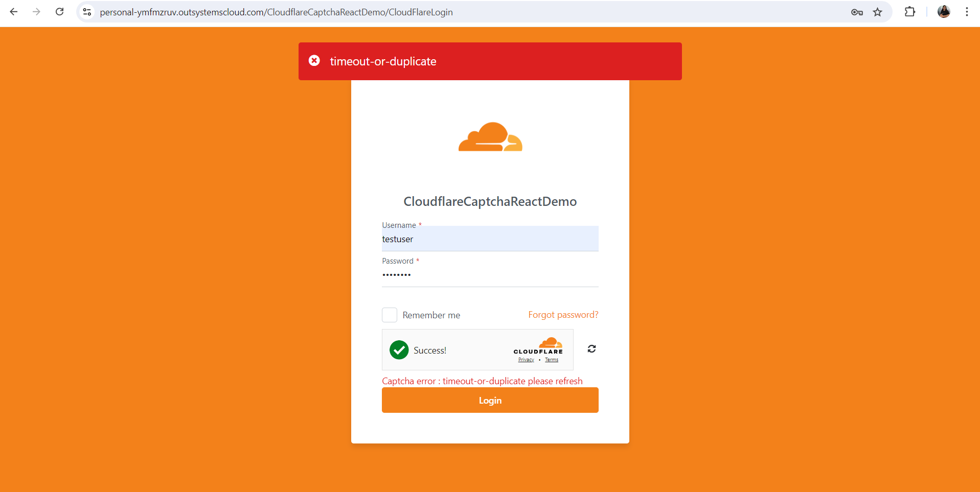Open the site information icon in address bar
Image resolution: width=980 pixels, height=492 pixels.
(x=87, y=12)
